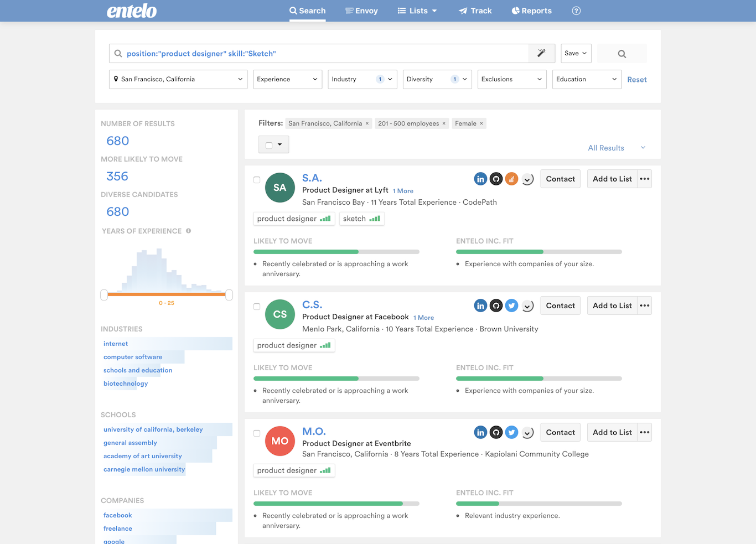Click the years of experience info icon
The image size is (756, 544).
click(x=189, y=231)
